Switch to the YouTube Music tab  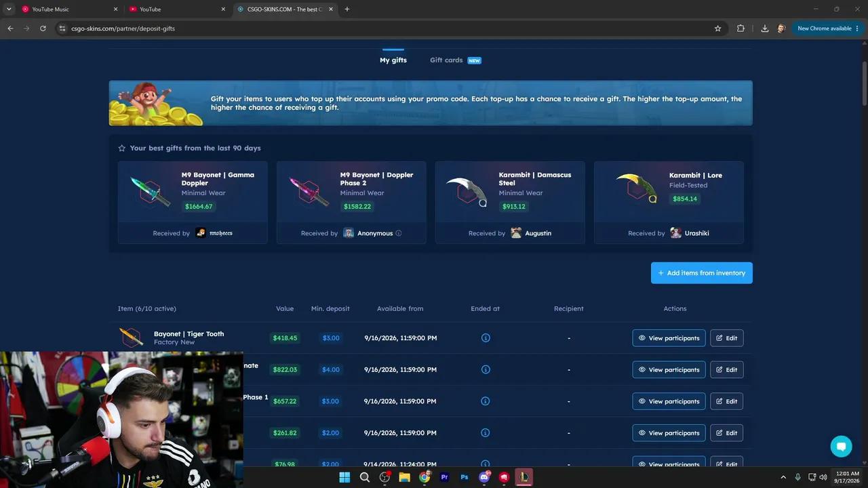coord(70,9)
